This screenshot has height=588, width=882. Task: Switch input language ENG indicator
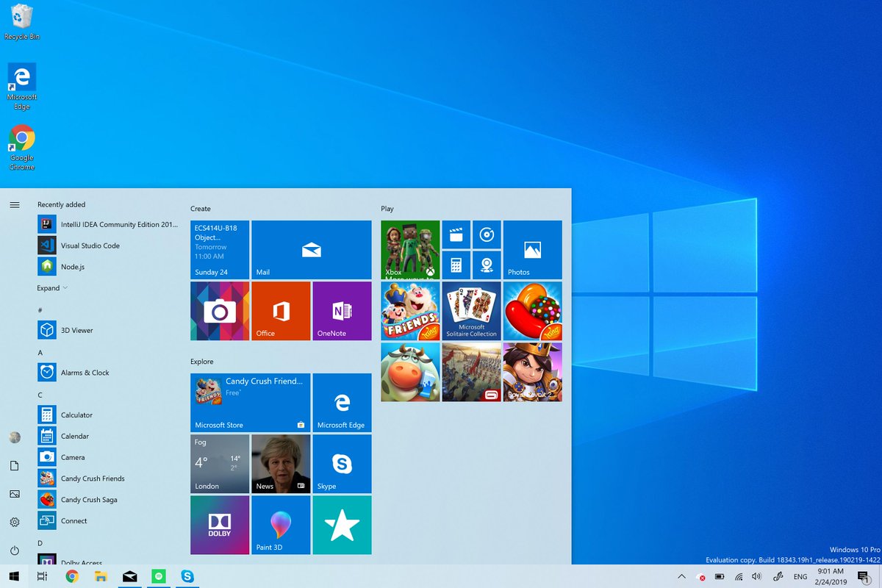(x=800, y=577)
